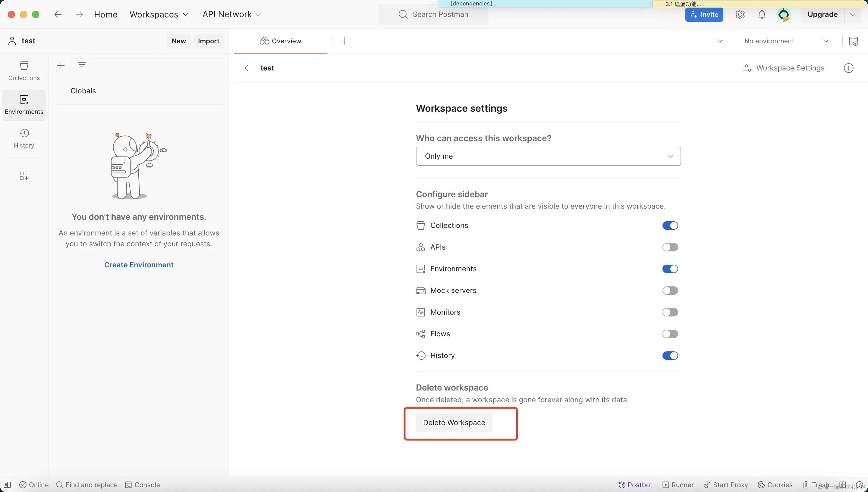Disable the Collections sidebar toggle

click(670, 226)
